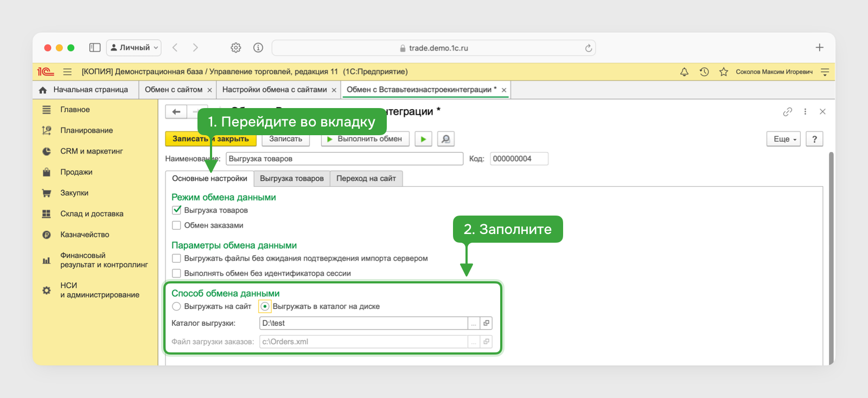Click the magnifier search icon button
The height and width of the screenshot is (398, 868).
pyautogui.click(x=445, y=139)
